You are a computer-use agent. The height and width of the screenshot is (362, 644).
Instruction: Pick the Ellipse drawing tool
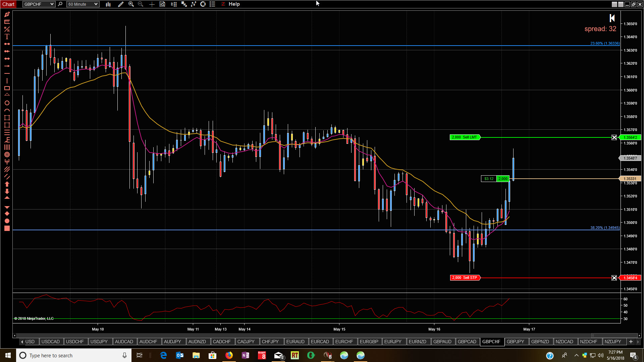7,103
